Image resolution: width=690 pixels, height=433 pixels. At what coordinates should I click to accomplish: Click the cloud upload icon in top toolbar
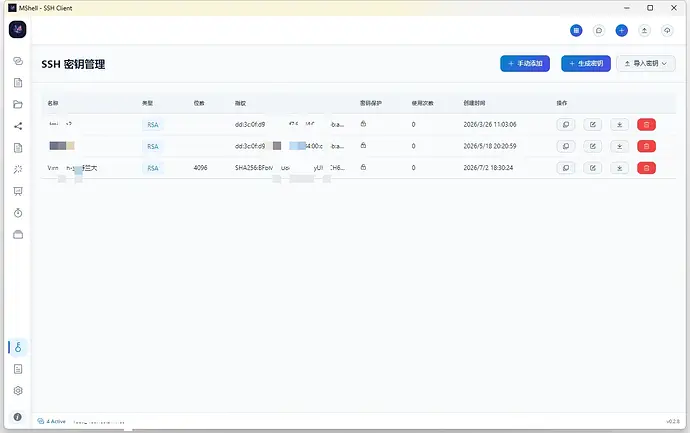point(667,30)
